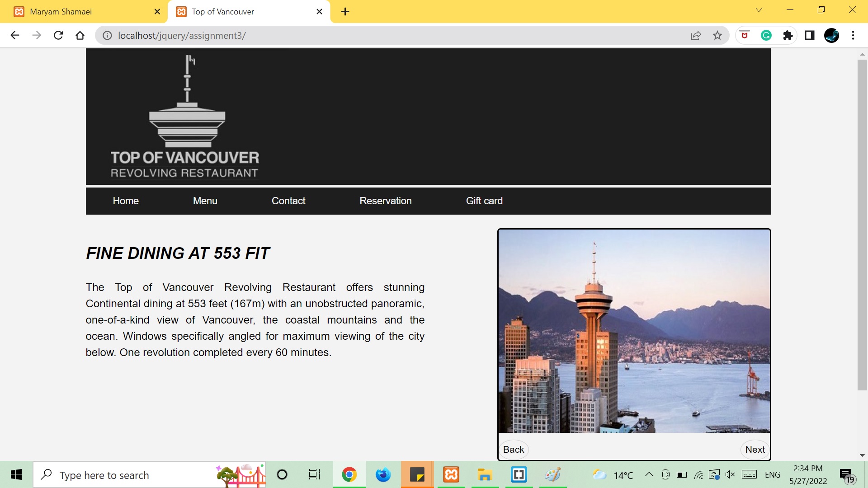Open Chrome from the taskbar
The image size is (868, 488).
[349, 475]
